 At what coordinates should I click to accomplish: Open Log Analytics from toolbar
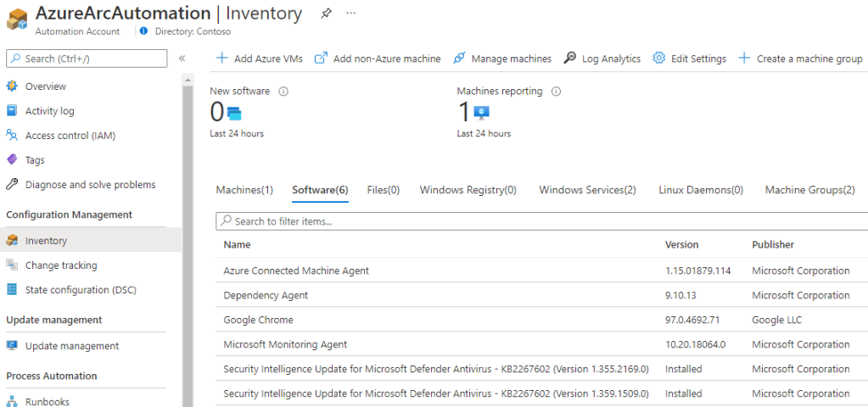(602, 59)
